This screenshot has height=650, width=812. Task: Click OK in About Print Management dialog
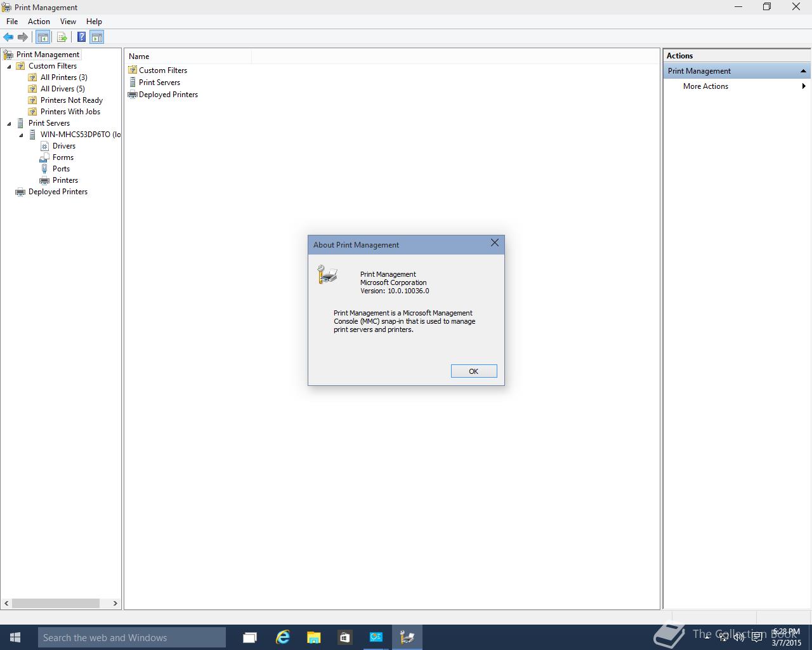474,371
